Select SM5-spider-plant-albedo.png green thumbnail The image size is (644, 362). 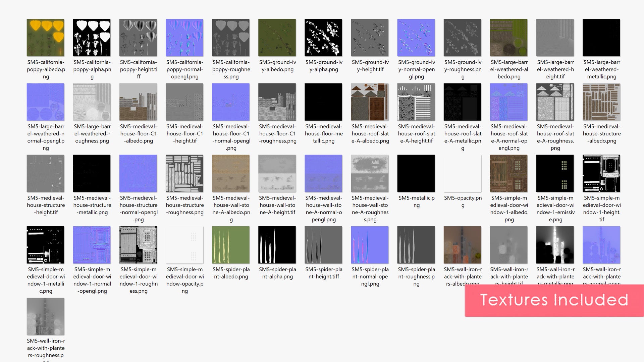coord(231,245)
